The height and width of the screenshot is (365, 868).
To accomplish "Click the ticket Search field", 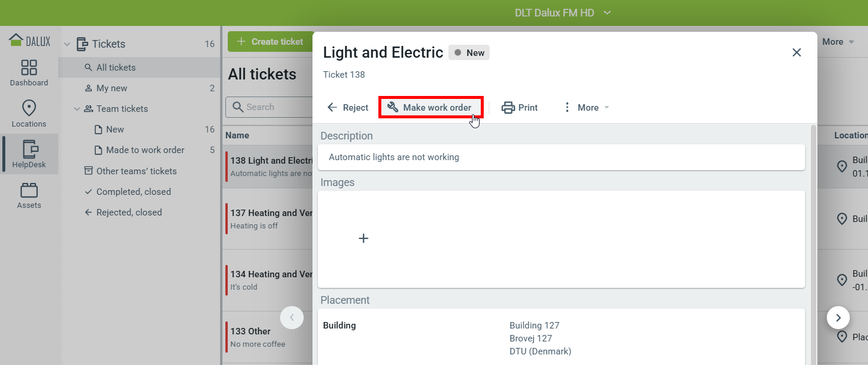I will (271, 107).
